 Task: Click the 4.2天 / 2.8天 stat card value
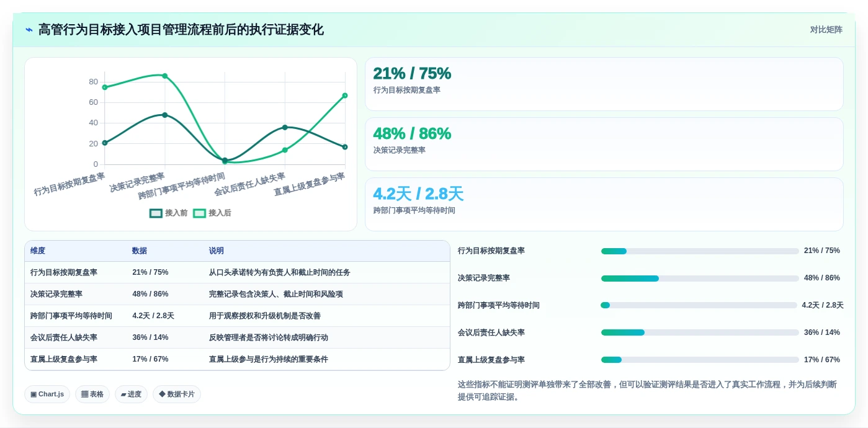[418, 194]
